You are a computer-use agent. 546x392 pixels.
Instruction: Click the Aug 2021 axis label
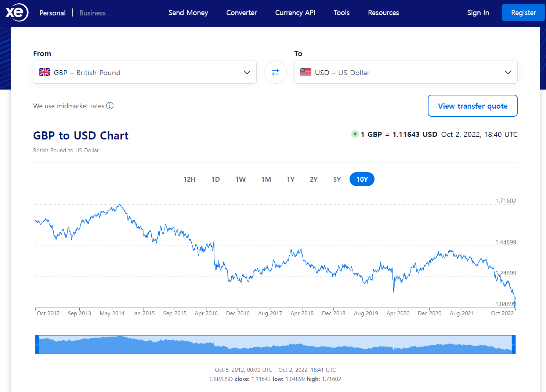(462, 313)
